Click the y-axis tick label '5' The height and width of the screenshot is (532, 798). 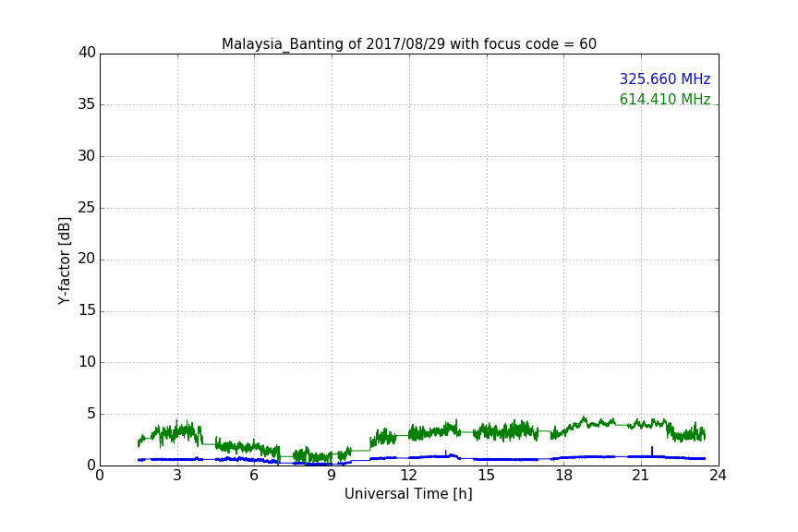coord(91,414)
